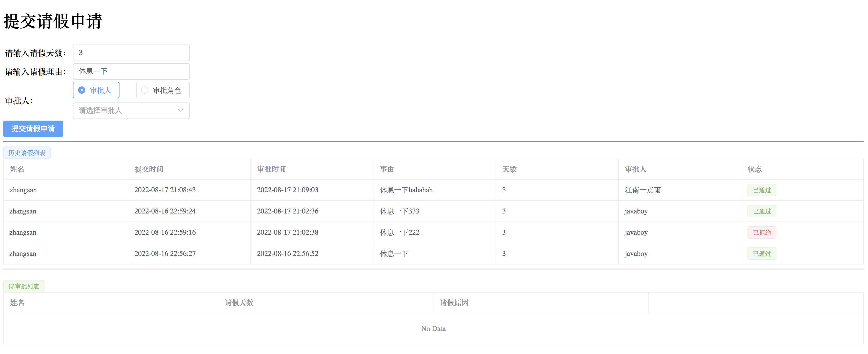Click 已通过 tag in the hahahah row
Image resolution: width=868 pixels, height=354 pixels.
[x=761, y=190]
